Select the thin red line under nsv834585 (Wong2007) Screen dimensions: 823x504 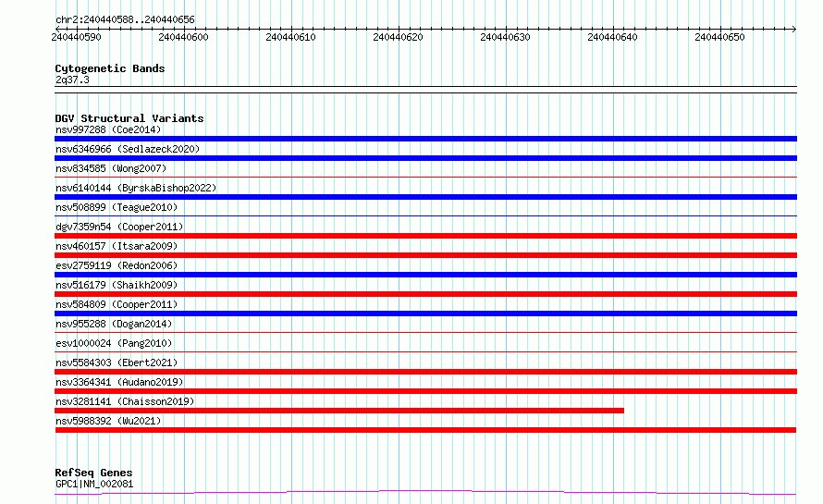pos(425,177)
